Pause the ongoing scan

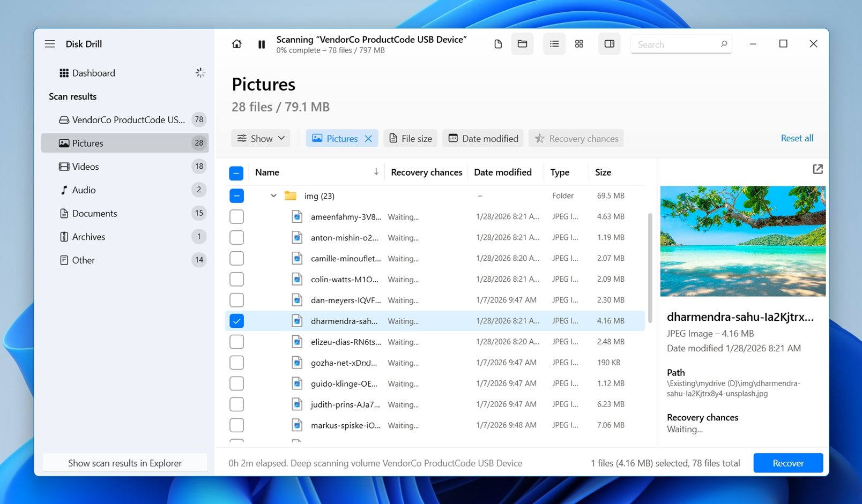pyautogui.click(x=262, y=44)
